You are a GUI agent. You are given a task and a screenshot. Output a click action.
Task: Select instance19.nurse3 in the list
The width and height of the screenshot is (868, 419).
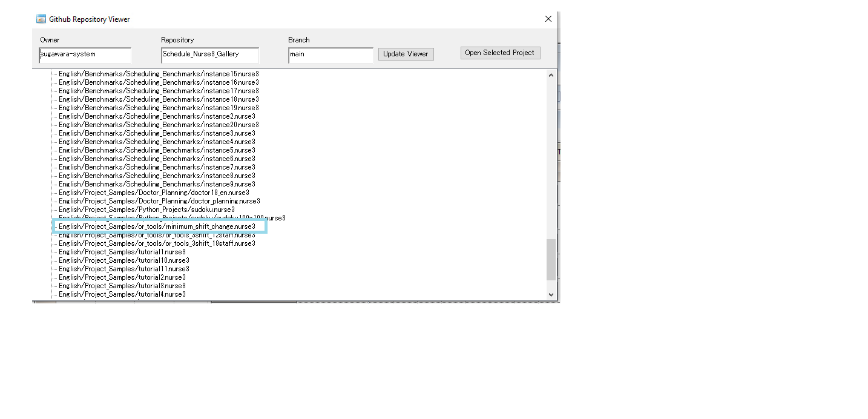159,108
